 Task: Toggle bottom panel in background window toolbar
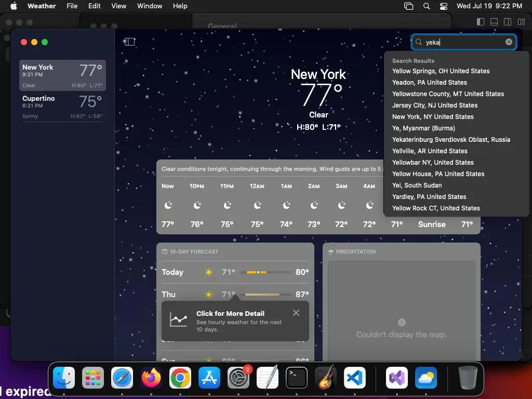click(x=494, y=22)
